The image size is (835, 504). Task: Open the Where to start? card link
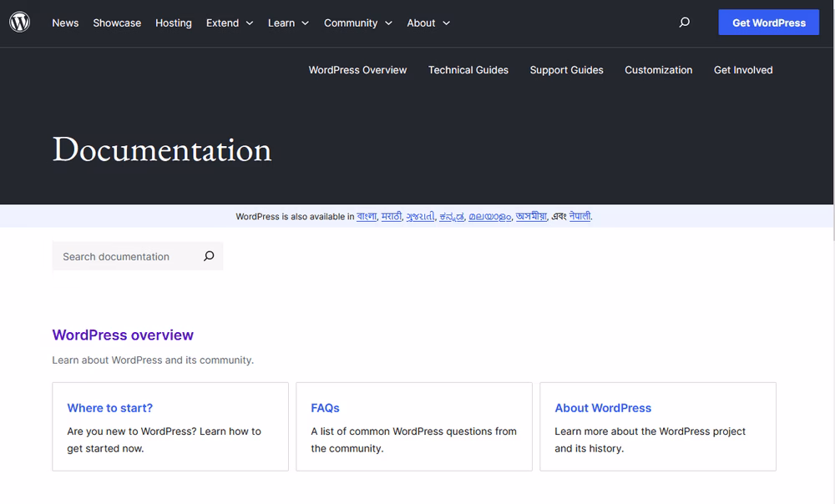pos(109,408)
